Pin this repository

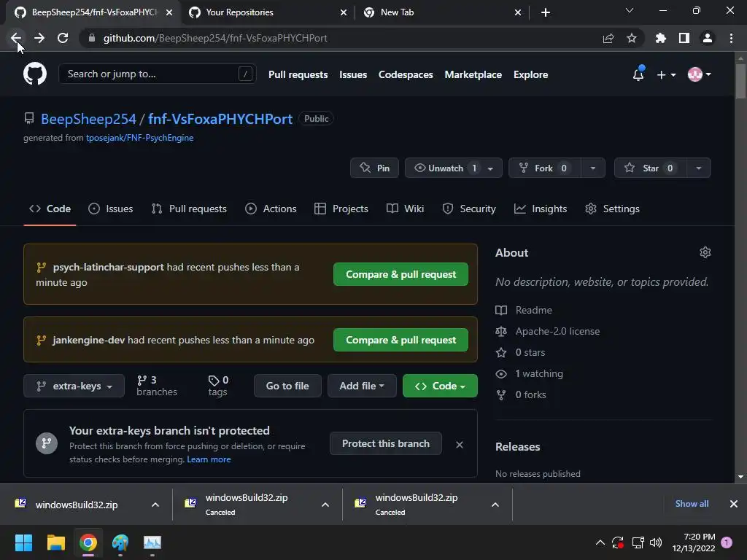point(374,168)
